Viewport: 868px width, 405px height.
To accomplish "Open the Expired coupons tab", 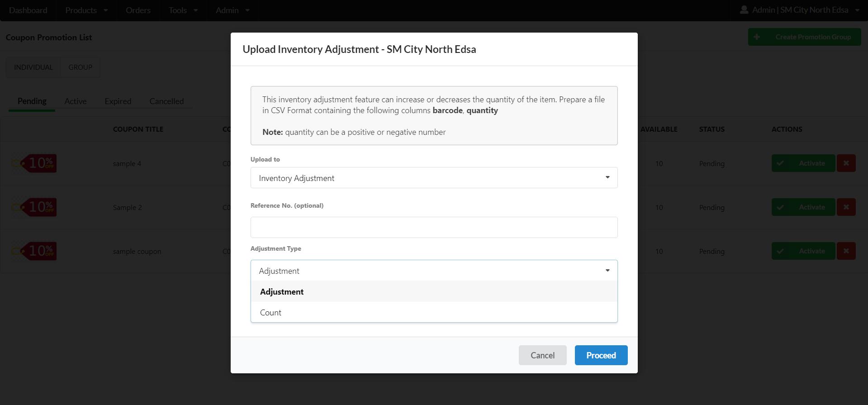I will click(x=118, y=101).
